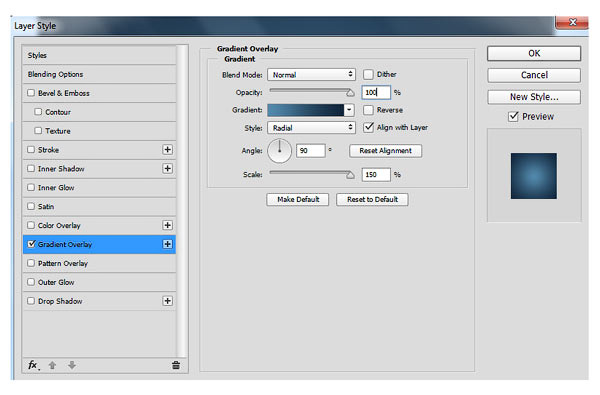Click the move effect up arrow
600x395 pixels.
[52, 365]
